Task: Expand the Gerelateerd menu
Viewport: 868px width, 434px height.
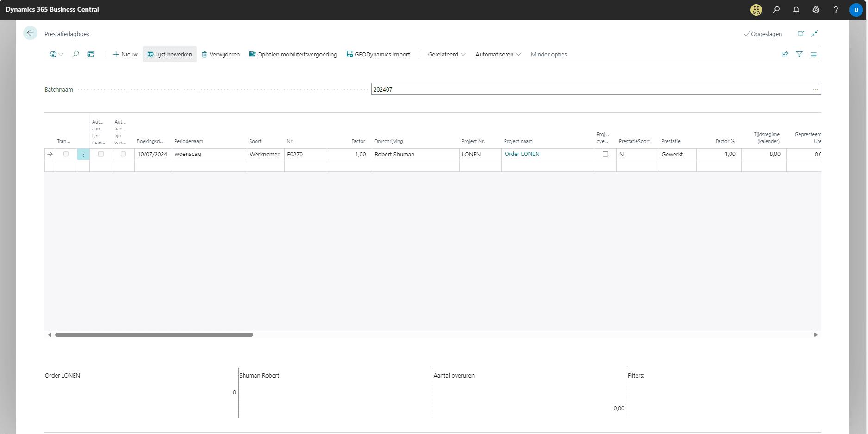Action: point(447,54)
